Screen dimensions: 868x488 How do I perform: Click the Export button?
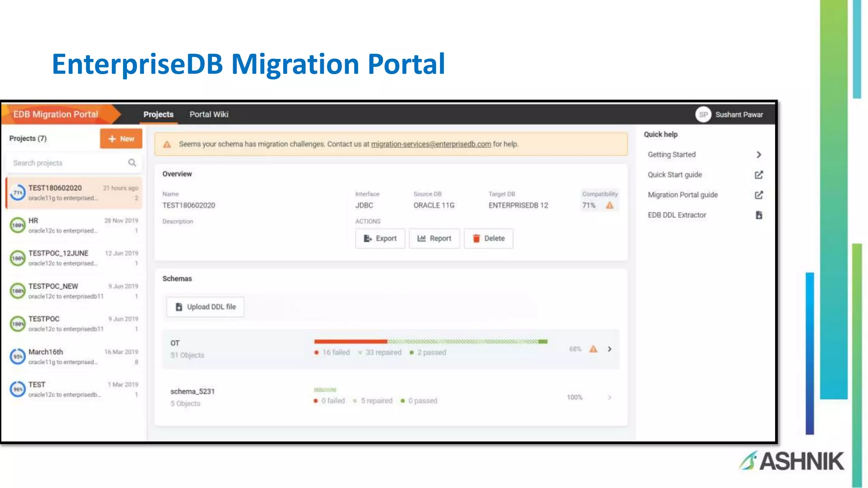pyautogui.click(x=380, y=238)
